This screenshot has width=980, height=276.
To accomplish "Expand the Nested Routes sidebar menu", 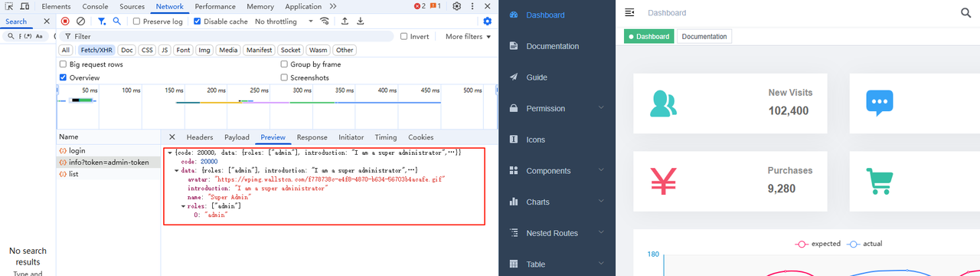I will pos(557,233).
